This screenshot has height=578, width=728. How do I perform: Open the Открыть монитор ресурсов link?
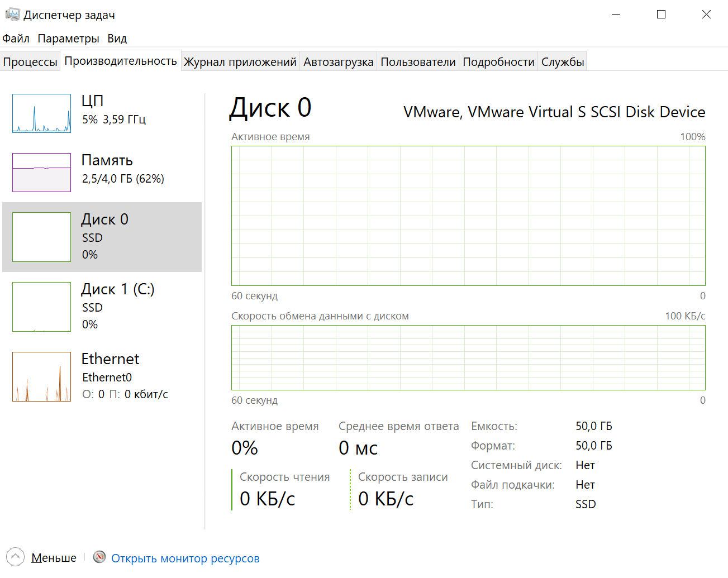point(185,558)
